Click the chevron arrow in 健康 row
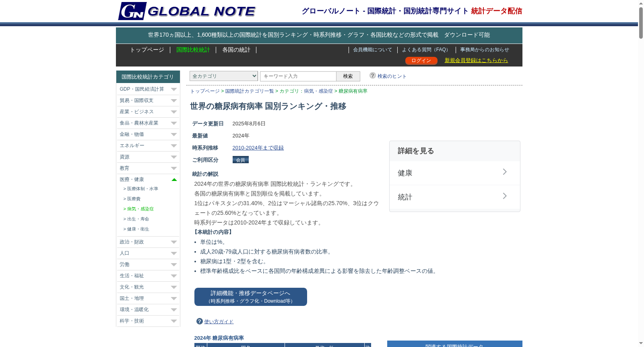The height and width of the screenshot is (347, 644). 505,172
